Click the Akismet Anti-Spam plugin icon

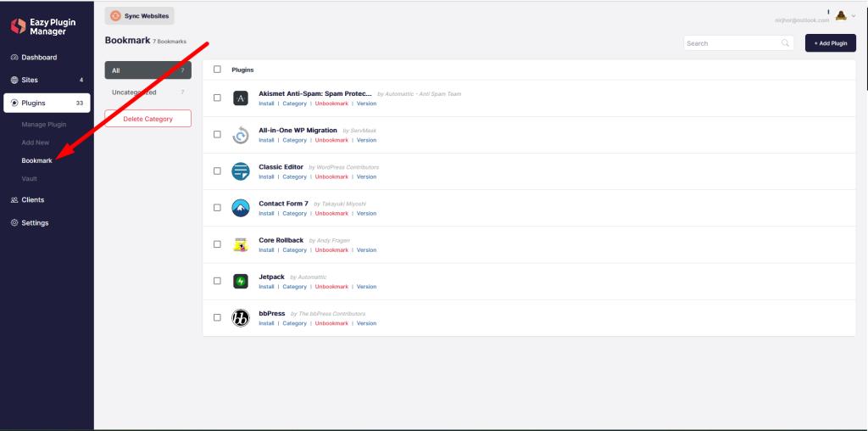240,98
